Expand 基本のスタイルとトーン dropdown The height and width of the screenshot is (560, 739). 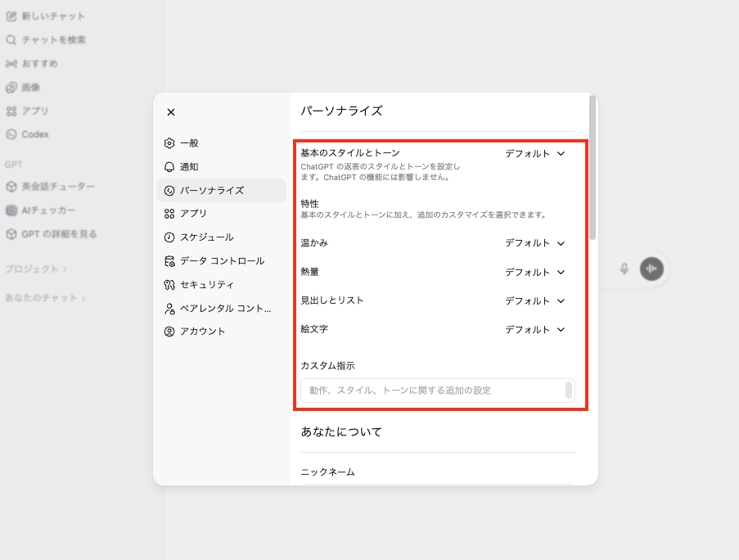point(535,153)
